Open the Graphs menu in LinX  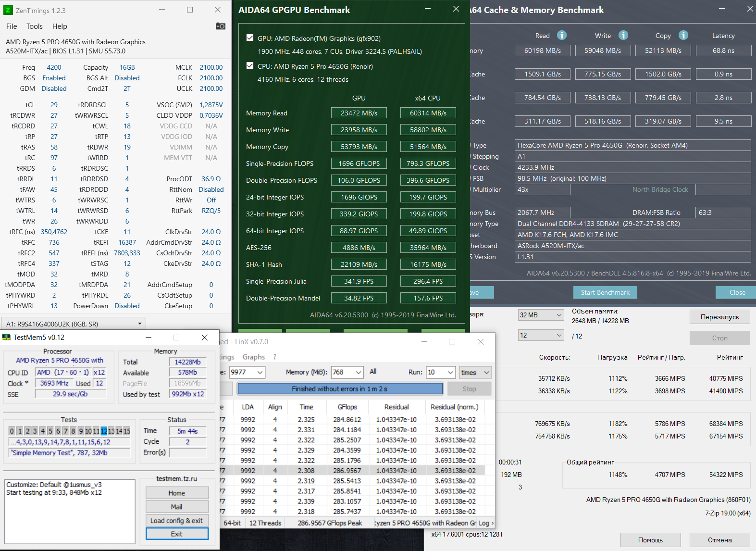point(254,357)
